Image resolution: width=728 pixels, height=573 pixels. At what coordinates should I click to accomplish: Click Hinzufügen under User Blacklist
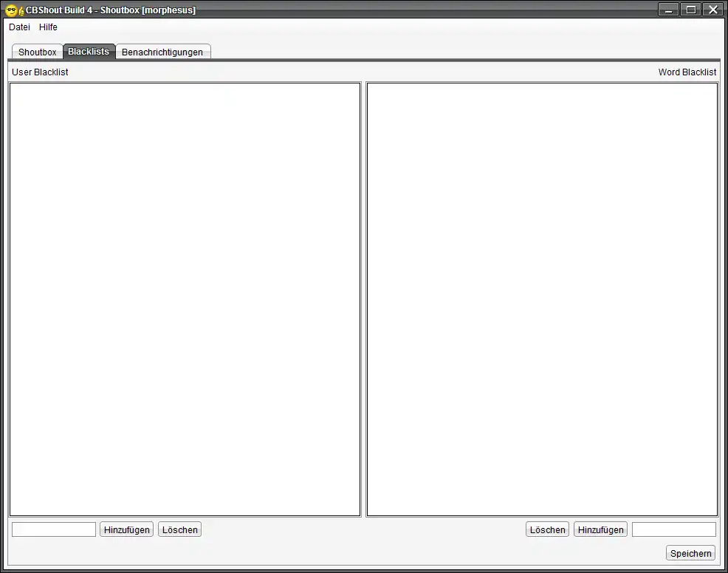[x=126, y=529]
